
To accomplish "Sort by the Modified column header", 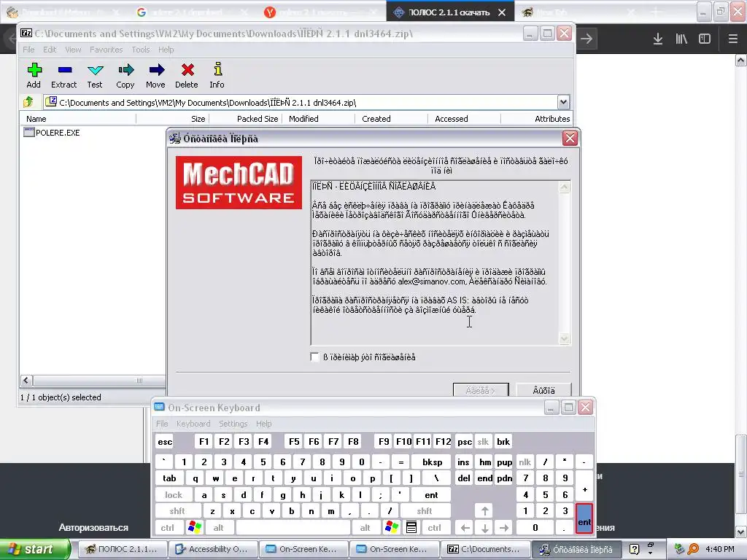I will pyautogui.click(x=318, y=119).
